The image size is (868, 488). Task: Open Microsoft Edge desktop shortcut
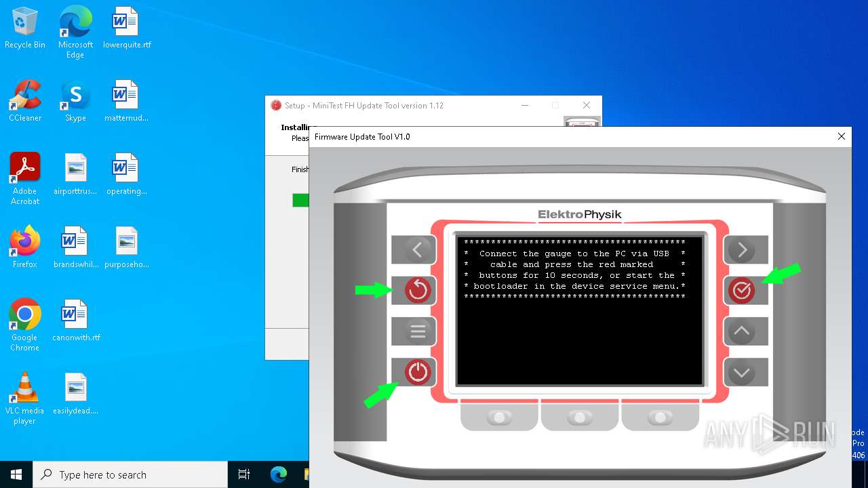point(75,32)
